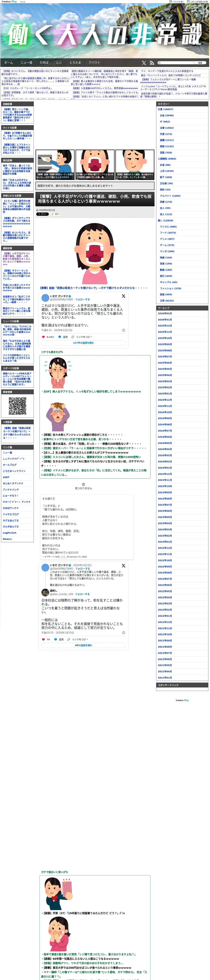Open the 2021年01月 archive
The width and height of the screenshot is (210, 980).
(x=165, y=678)
